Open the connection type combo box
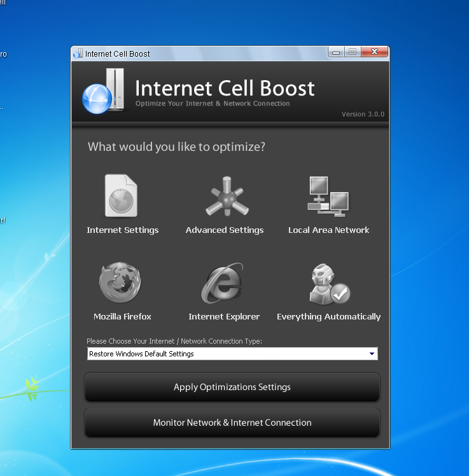 pos(232,354)
